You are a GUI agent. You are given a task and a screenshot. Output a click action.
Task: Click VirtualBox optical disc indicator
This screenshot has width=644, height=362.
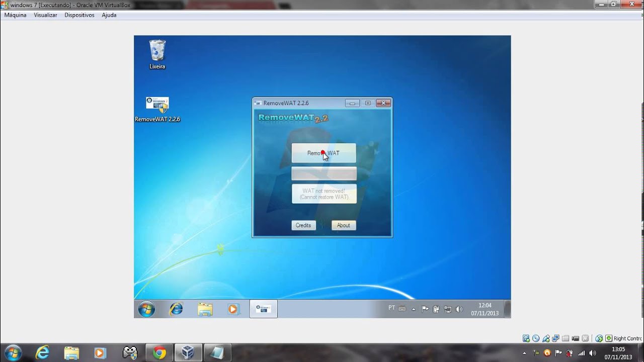coord(536,338)
